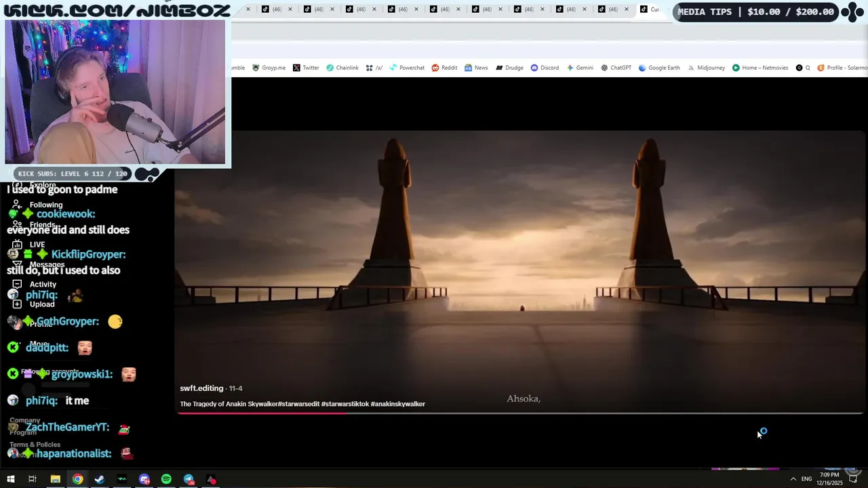Viewport: 868px width, 488px height.
Task: Open Discord from the taskbar
Action: [144, 479]
